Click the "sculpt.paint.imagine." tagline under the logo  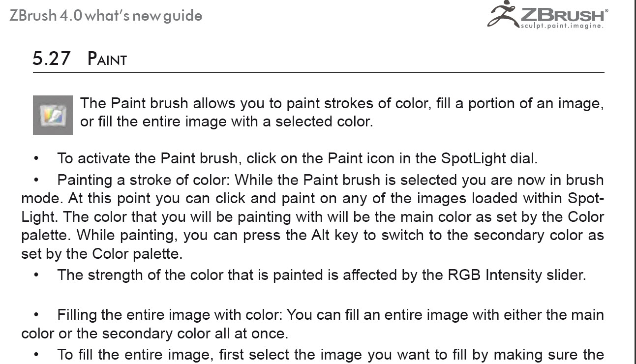coord(562,26)
